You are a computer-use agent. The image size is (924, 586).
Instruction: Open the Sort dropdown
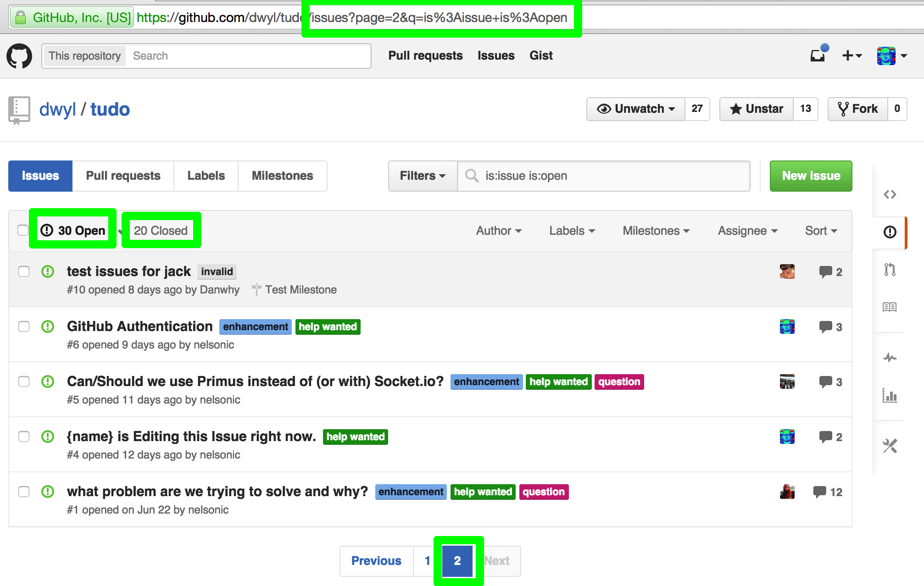[x=821, y=231]
